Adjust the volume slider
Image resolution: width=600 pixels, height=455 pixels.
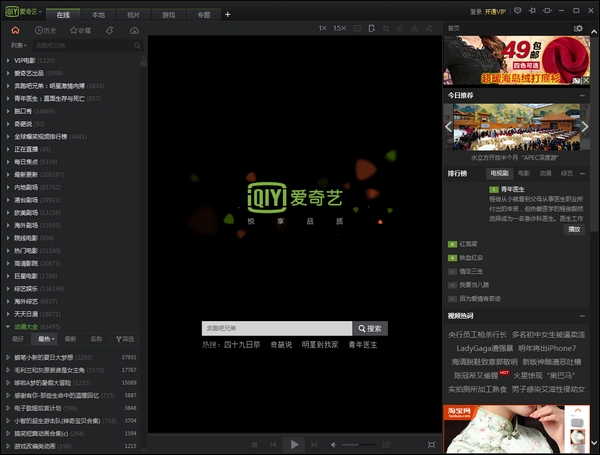pos(358,445)
